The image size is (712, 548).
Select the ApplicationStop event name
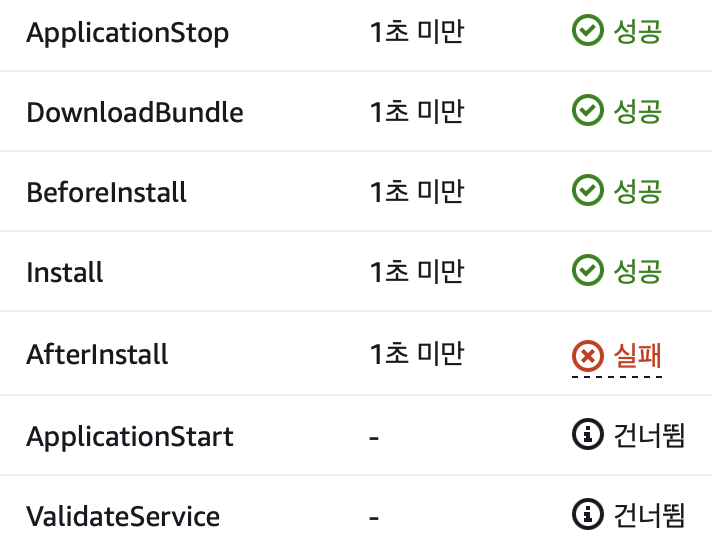[128, 33]
